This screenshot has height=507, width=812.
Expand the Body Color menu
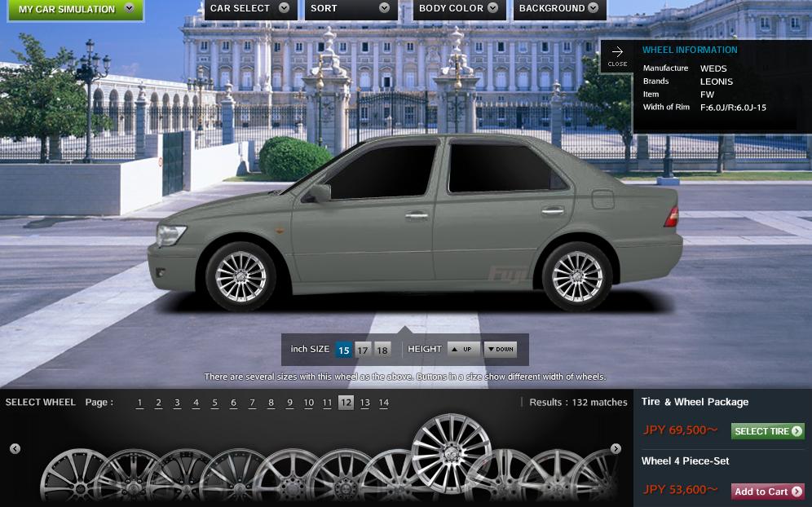(x=458, y=8)
